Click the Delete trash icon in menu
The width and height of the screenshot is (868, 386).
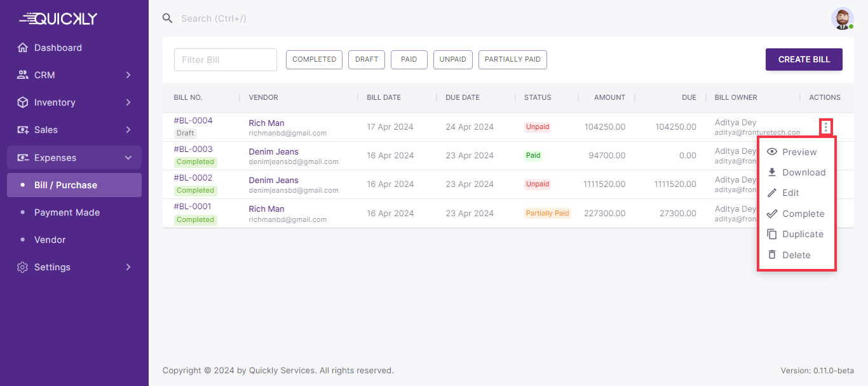(x=772, y=255)
